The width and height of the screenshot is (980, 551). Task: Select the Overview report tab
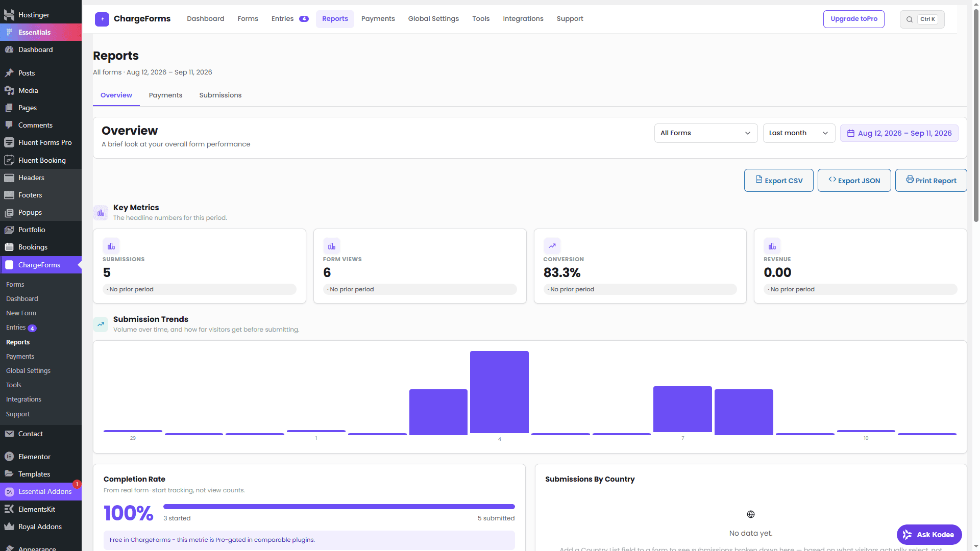pyautogui.click(x=116, y=95)
